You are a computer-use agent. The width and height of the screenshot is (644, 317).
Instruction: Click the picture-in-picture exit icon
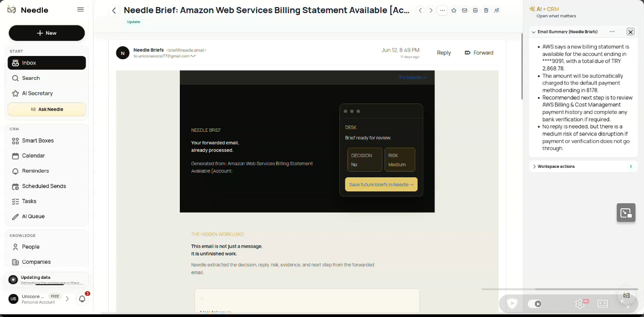[626, 213]
